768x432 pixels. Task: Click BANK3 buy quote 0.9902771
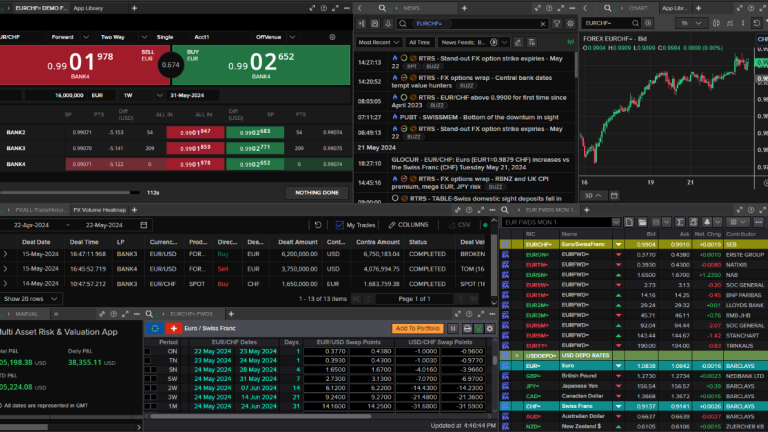tap(255, 148)
